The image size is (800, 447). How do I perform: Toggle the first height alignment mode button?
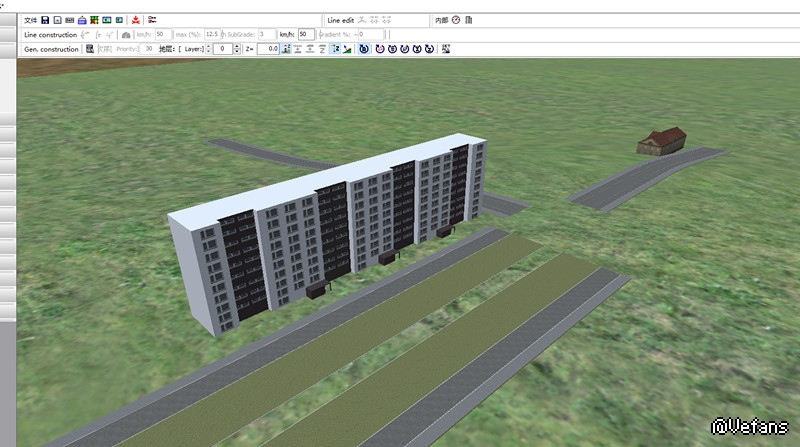pos(287,48)
